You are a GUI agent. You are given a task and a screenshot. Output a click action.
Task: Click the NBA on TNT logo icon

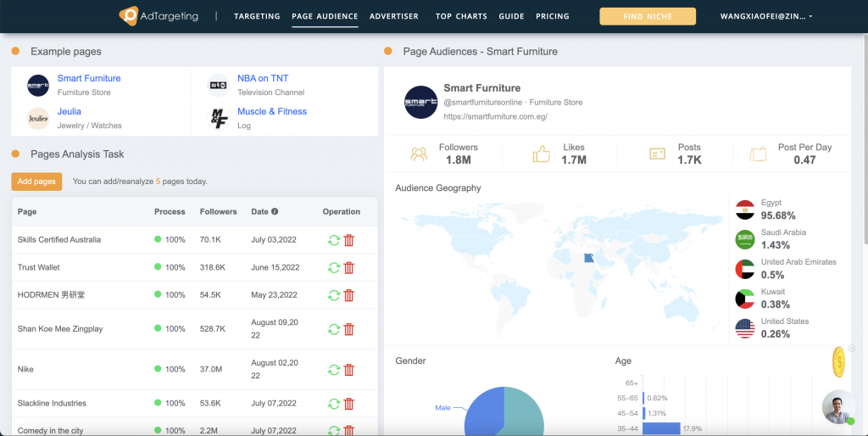[218, 86]
